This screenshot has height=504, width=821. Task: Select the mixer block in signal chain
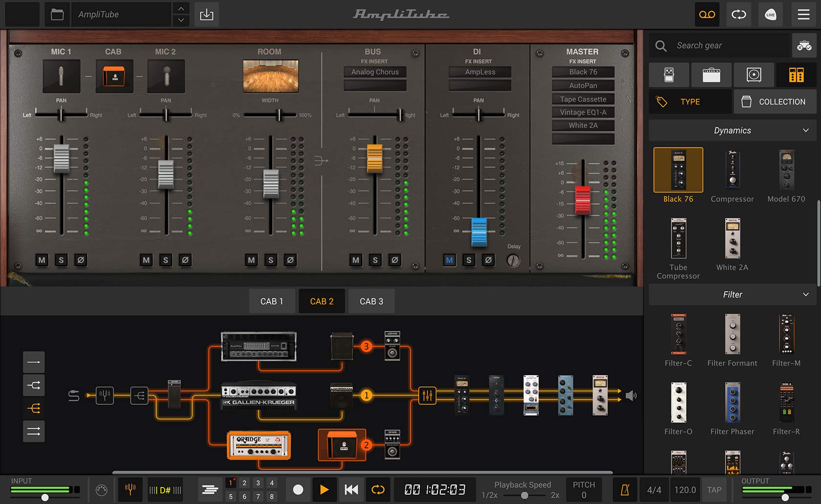point(427,395)
